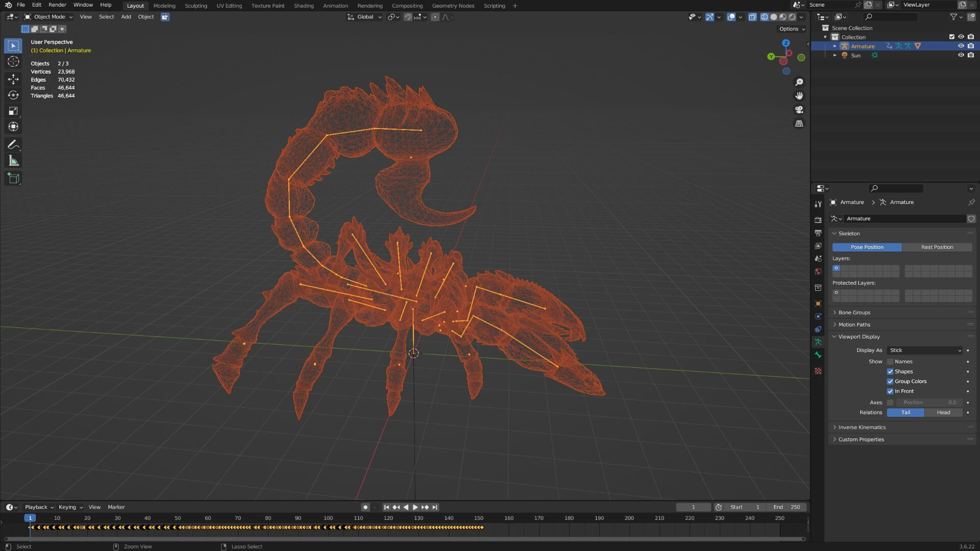The image size is (980, 551).
Task: Click the Select Box tool
Action: tap(13, 46)
